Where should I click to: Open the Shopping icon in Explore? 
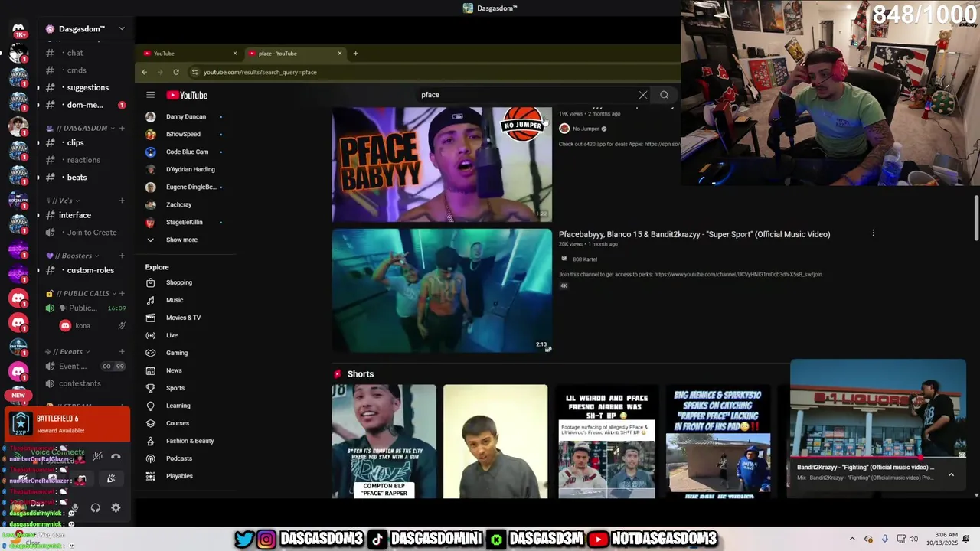(x=150, y=282)
